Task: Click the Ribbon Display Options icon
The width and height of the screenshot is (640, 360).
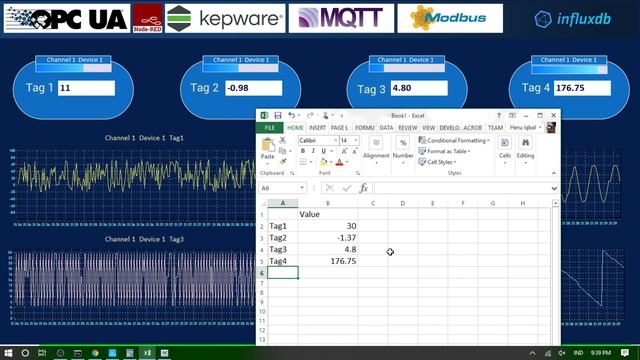Action: [512, 116]
